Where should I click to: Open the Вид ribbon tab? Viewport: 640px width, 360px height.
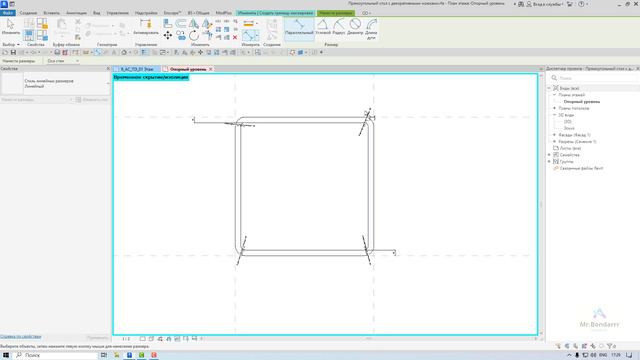click(96, 13)
